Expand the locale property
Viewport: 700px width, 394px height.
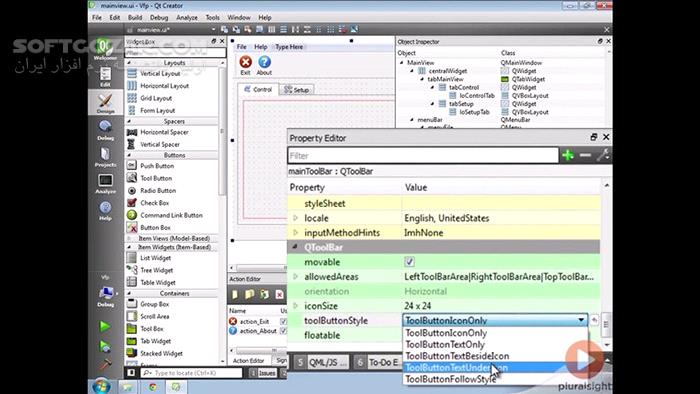coord(295,218)
